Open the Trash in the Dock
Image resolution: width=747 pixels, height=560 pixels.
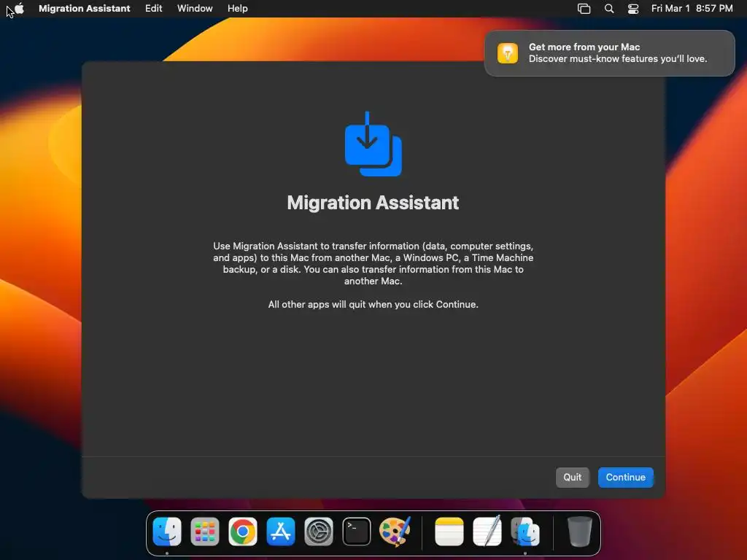(580, 532)
